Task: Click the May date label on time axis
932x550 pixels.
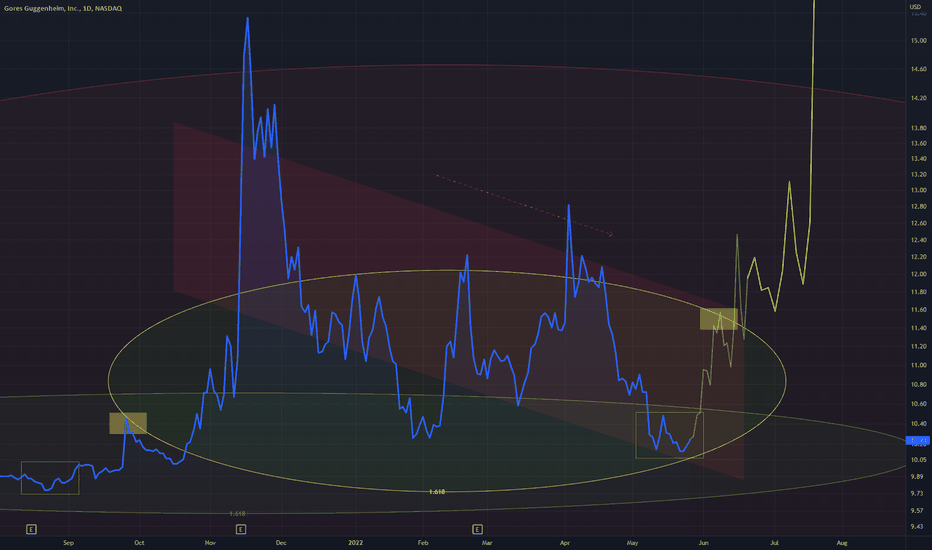Action: pos(632,542)
